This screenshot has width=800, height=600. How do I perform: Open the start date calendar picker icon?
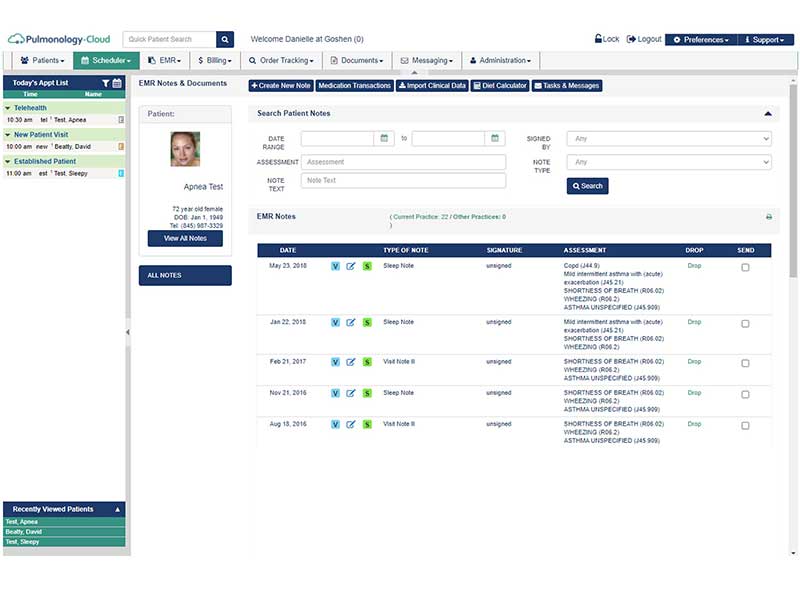[x=384, y=138]
